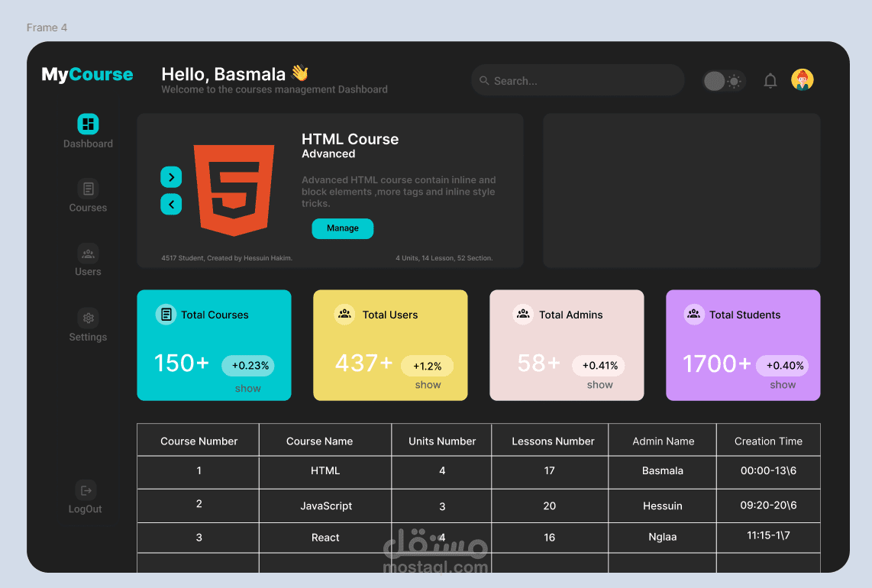Open the user profile avatar

point(803,80)
